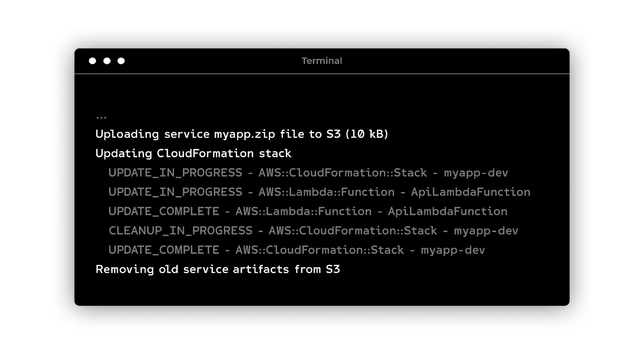Click the myapp.zip filename
The width and height of the screenshot is (644, 354).
click(244, 134)
